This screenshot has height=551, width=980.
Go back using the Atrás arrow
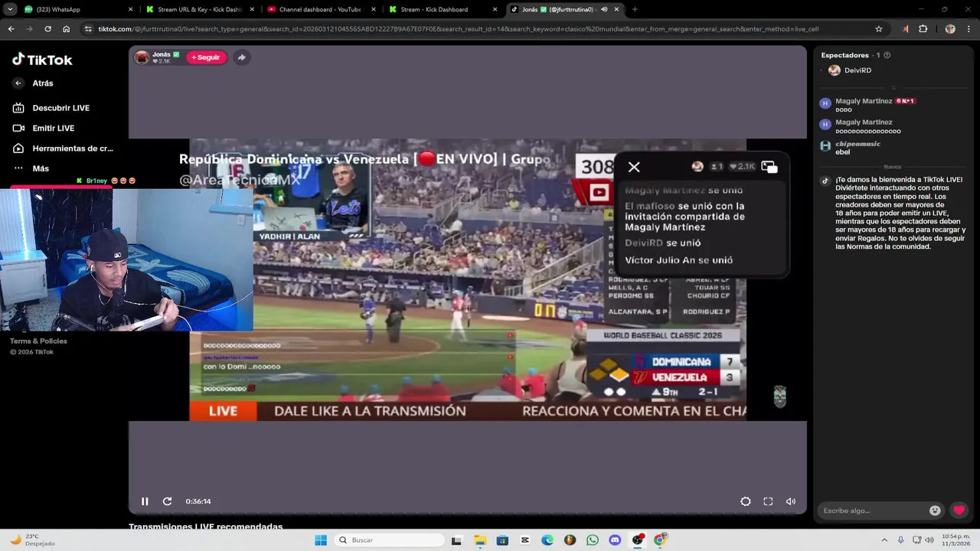pyautogui.click(x=18, y=83)
